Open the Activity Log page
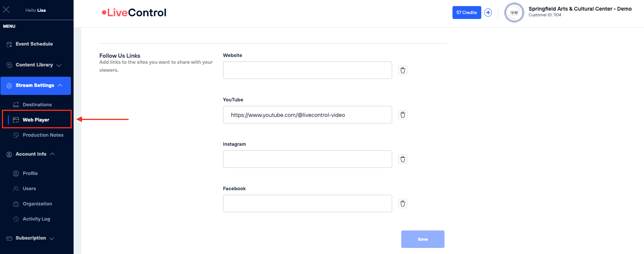 (x=36, y=219)
